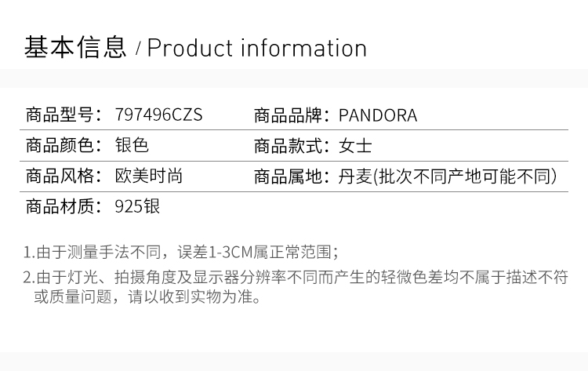This screenshot has width=588, height=371.
Task: Click the parenthetical 批次不同产地可能不同 note
Action: point(466,176)
